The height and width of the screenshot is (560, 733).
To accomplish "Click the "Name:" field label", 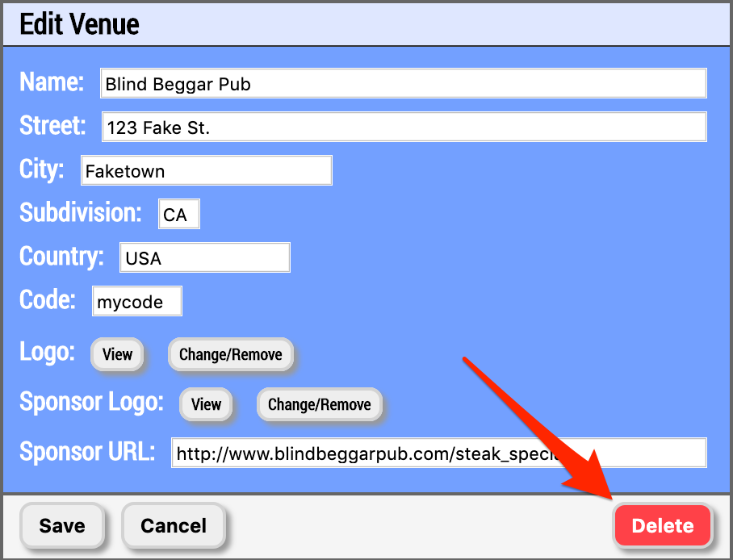I will 52,82.
